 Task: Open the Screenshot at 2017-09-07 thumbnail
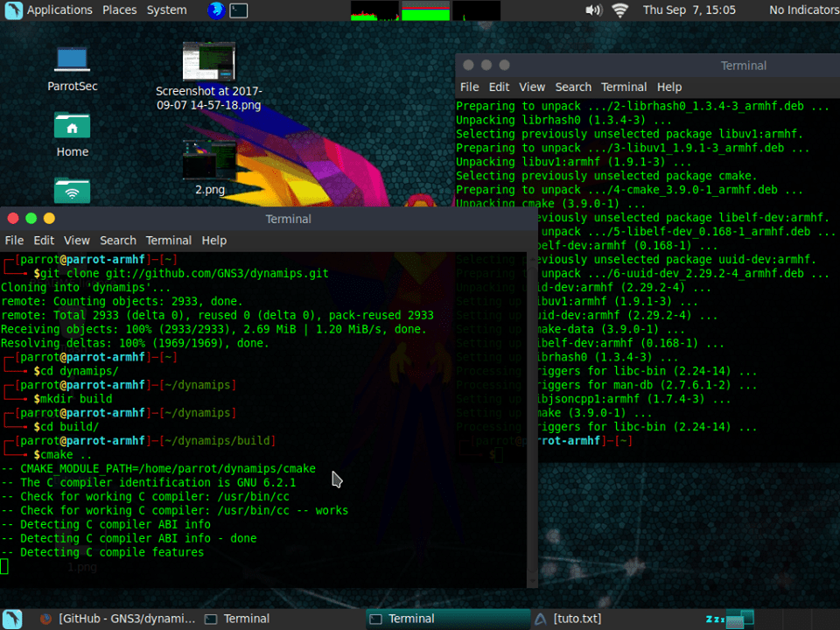coord(209,61)
